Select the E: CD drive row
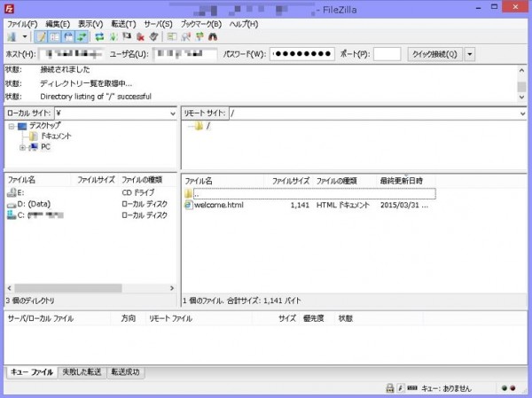 tap(91, 192)
